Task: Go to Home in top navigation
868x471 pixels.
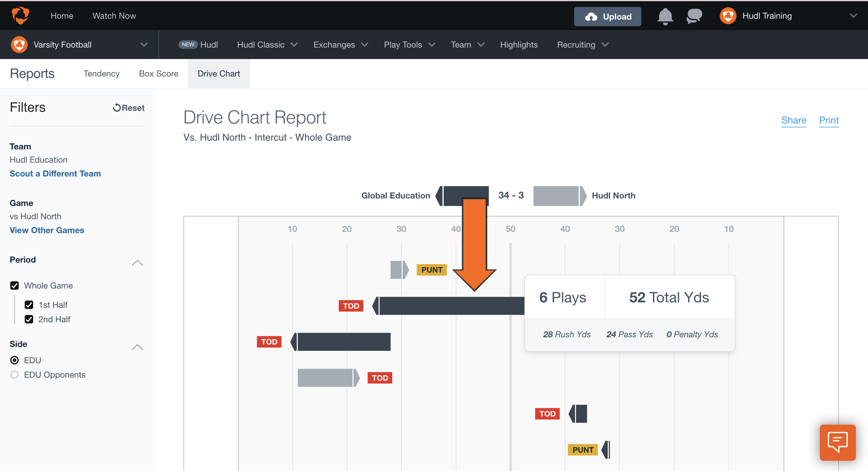Action: point(62,16)
